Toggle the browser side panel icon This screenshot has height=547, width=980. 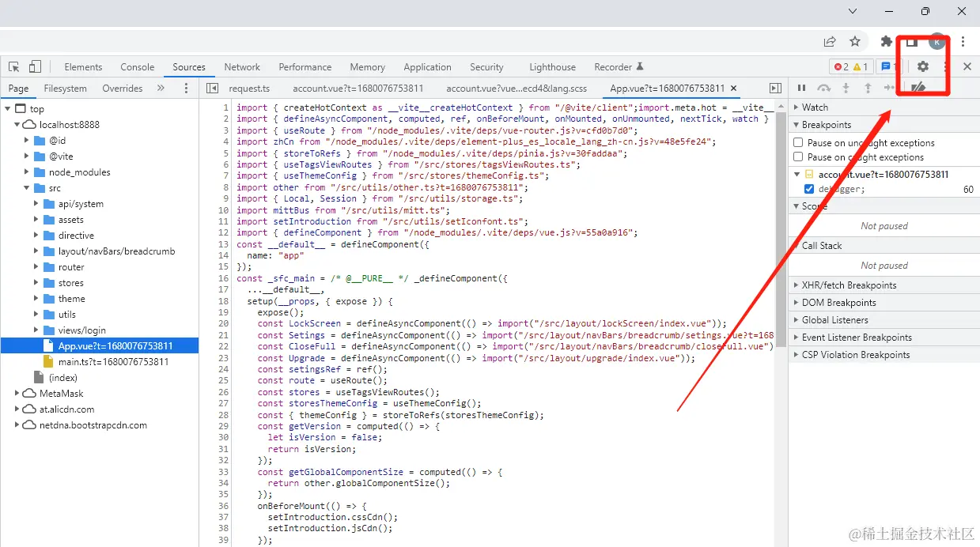point(912,41)
